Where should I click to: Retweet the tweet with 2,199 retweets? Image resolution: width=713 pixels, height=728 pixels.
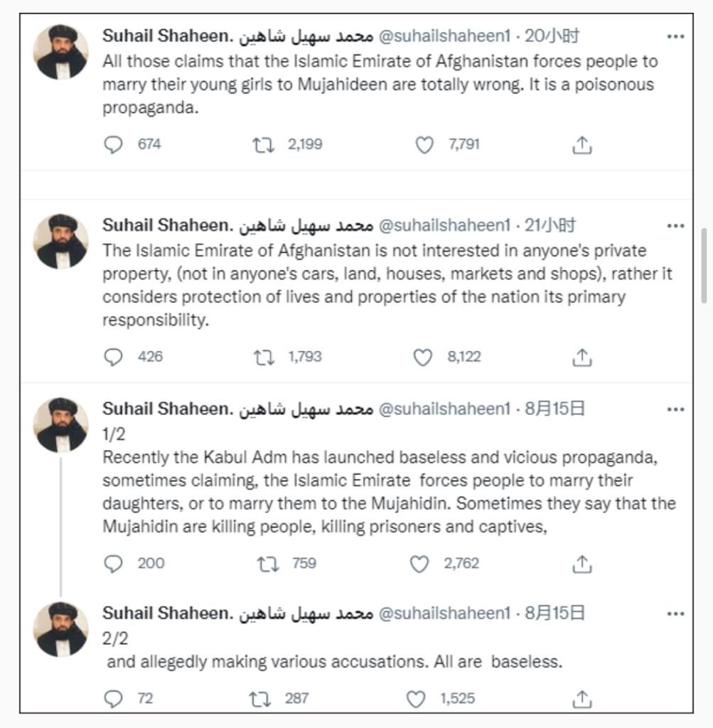coord(263,145)
